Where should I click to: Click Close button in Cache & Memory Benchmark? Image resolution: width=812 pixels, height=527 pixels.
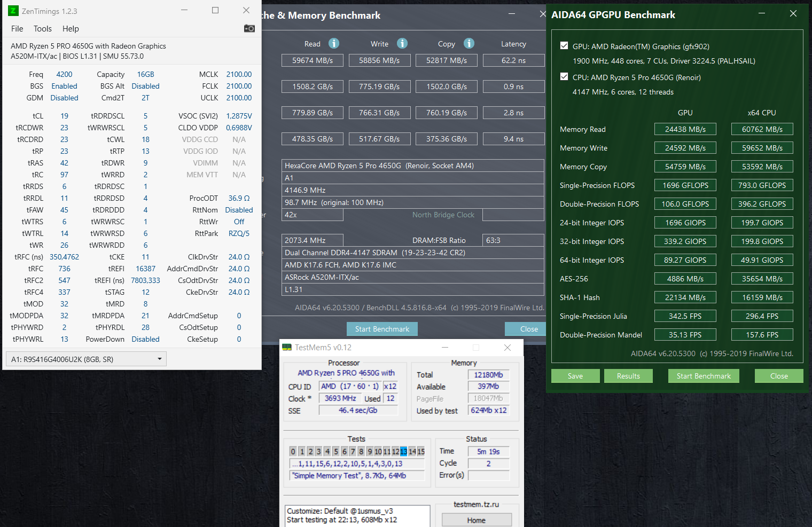pyautogui.click(x=527, y=329)
